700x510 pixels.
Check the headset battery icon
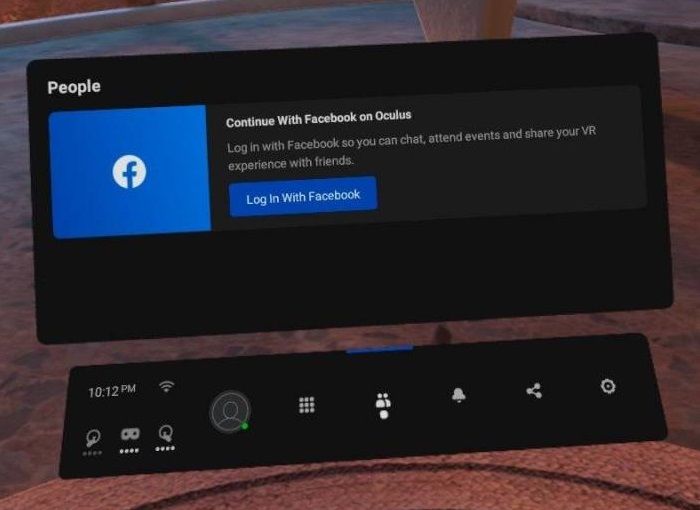pos(129,435)
